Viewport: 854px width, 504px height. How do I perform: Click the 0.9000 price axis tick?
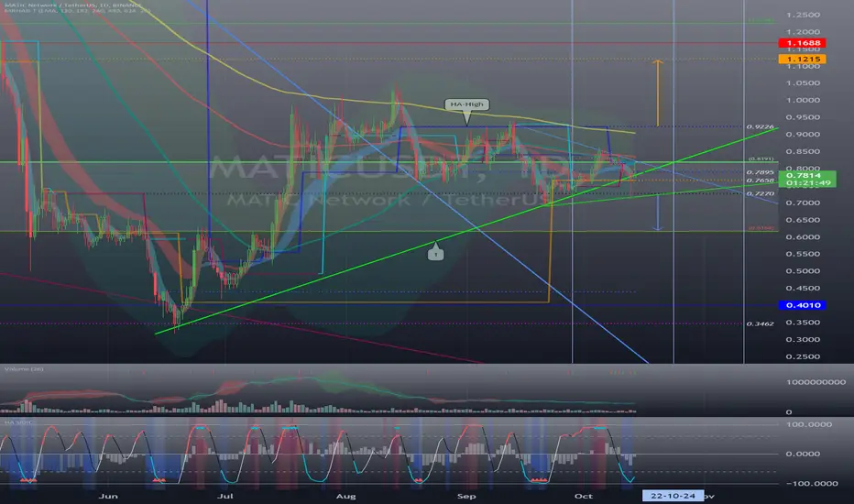(803, 134)
